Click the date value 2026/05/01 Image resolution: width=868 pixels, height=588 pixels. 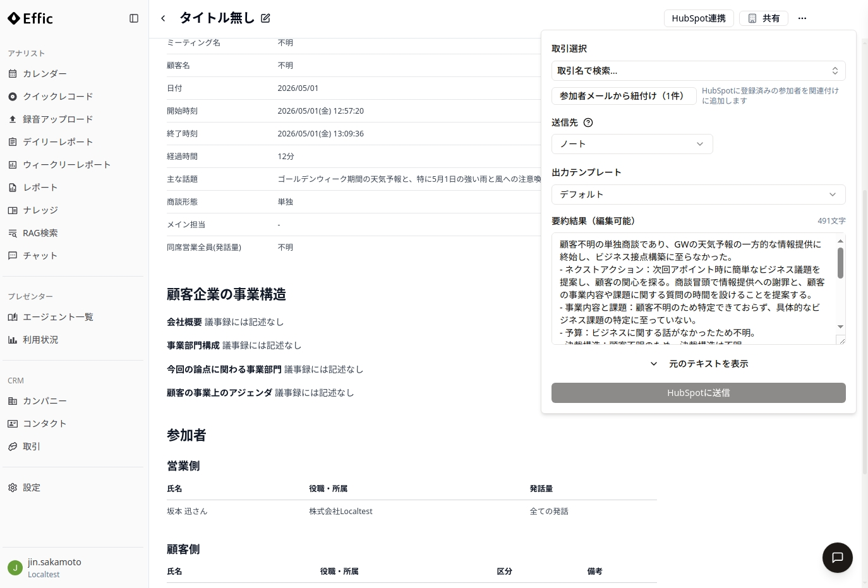pos(298,88)
